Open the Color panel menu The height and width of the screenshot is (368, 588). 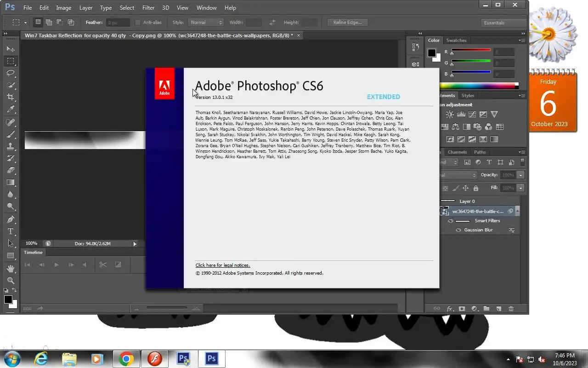(522, 40)
